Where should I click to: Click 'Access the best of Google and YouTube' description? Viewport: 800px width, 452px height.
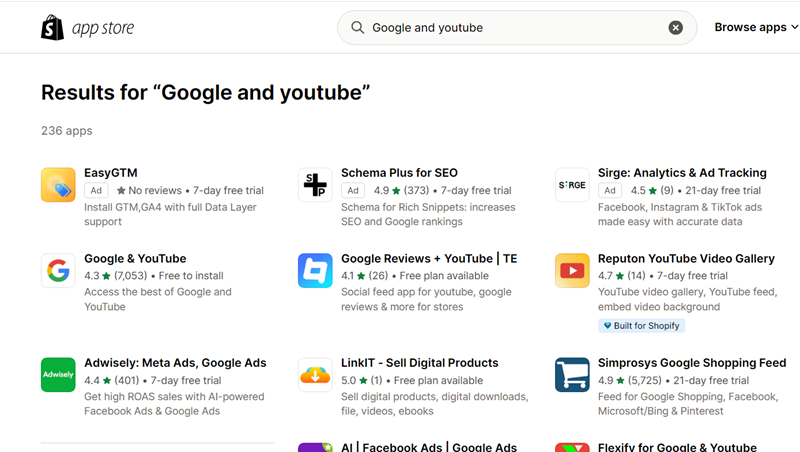158,299
